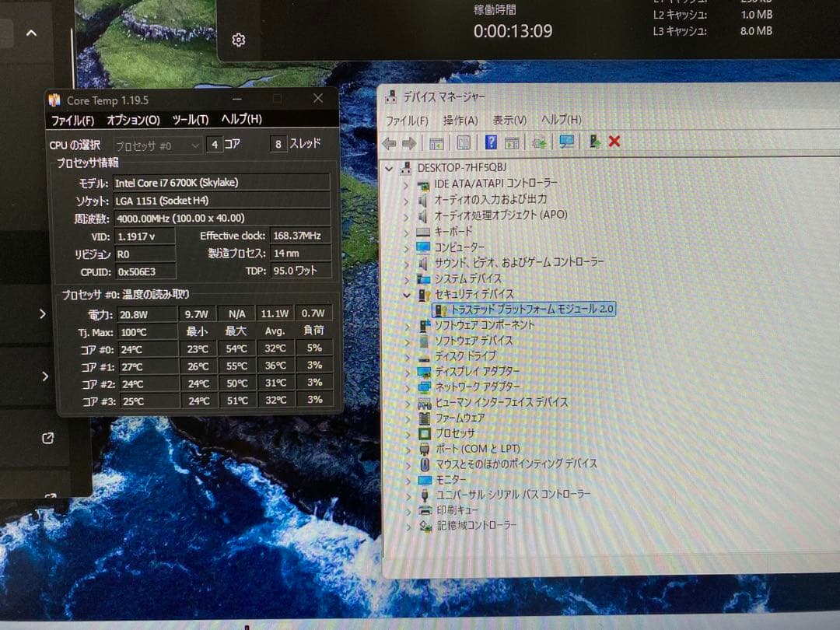Select ポート (COM と LPT) row

tap(478, 449)
